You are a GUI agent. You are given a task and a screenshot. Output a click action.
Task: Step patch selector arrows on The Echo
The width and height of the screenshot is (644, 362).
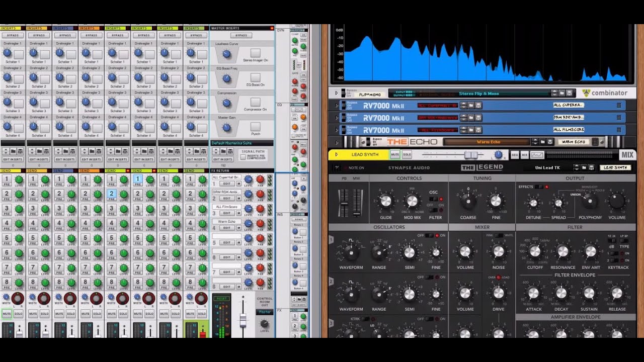536,142
